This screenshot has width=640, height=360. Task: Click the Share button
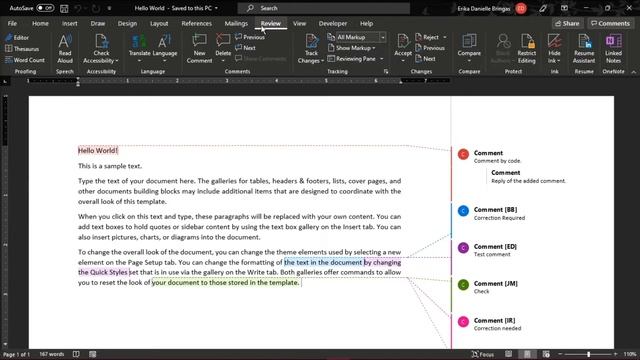tap(567, 23)
